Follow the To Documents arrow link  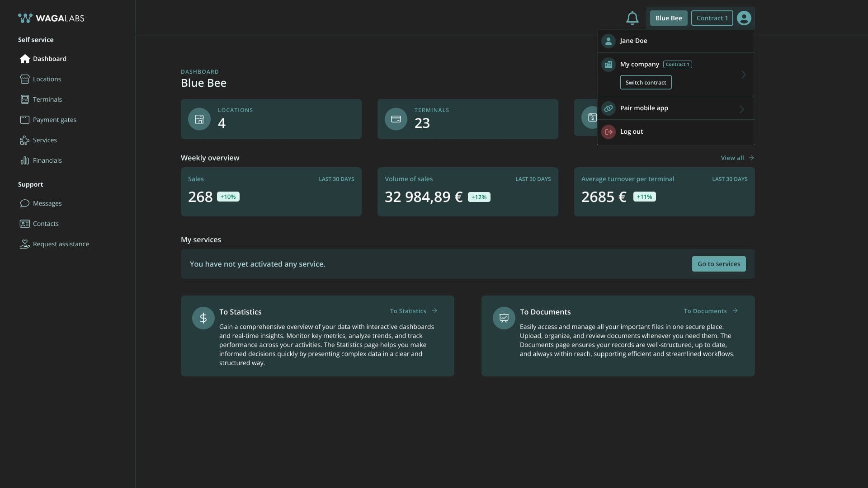pyautogui.click(x=710, y=311)
